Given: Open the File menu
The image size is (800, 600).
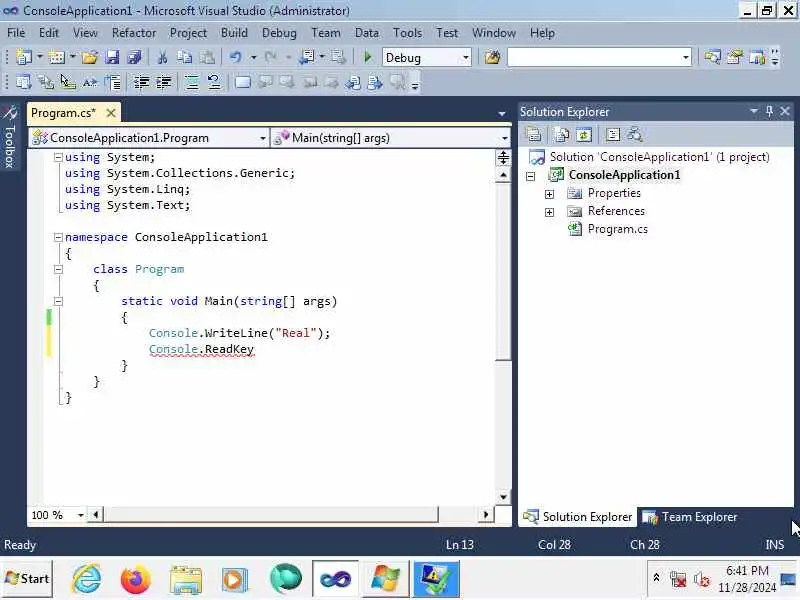Looking at the screenshot, I should 16,33.
